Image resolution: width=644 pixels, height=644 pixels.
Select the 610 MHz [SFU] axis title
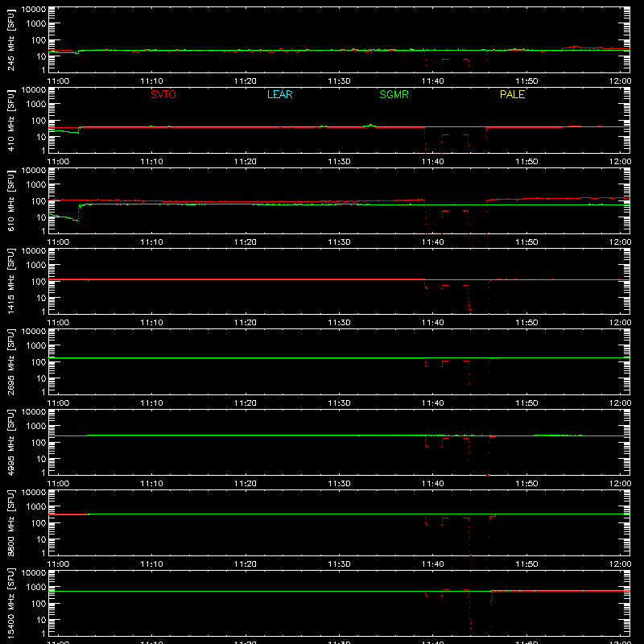(11, 200)
